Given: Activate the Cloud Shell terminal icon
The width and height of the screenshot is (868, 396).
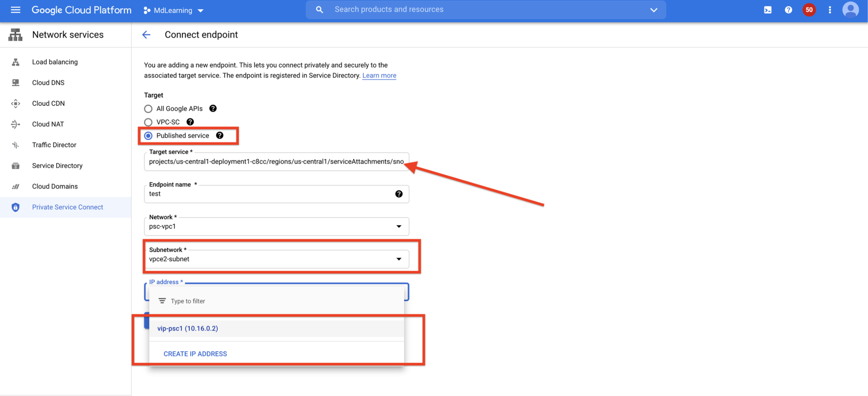Looking at the screenshot, I should click(x=767, y=10).
